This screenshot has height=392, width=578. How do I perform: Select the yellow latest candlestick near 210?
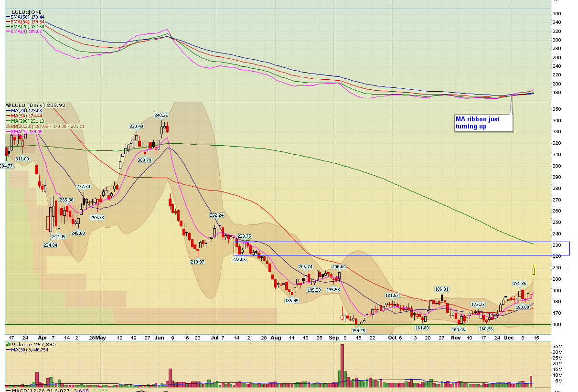pyautogui.click(x=534, y=271)
